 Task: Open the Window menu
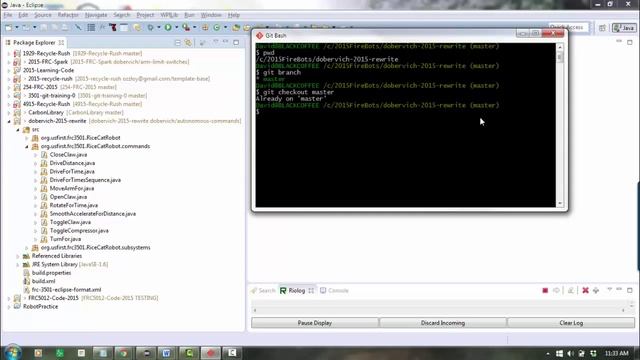click(x=211, y=15)
